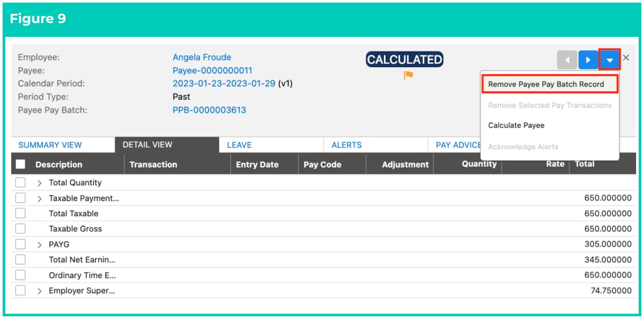
Task: Switch to the Leave tab
Action: point(271,145)
